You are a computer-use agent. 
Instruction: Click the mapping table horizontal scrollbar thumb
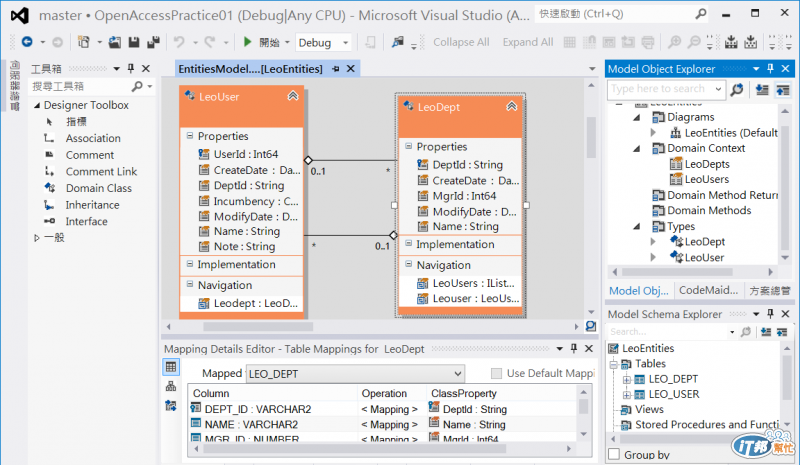pos(355,449)
